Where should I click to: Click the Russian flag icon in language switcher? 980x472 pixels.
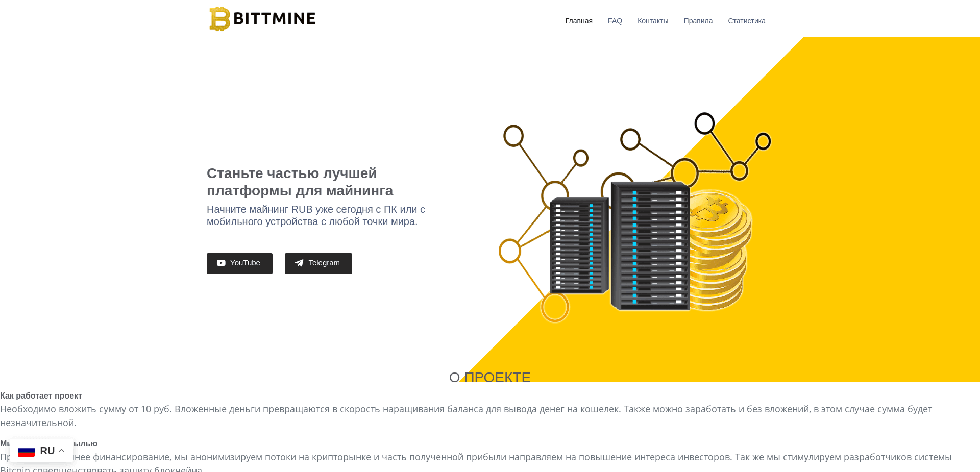point(26,451)
